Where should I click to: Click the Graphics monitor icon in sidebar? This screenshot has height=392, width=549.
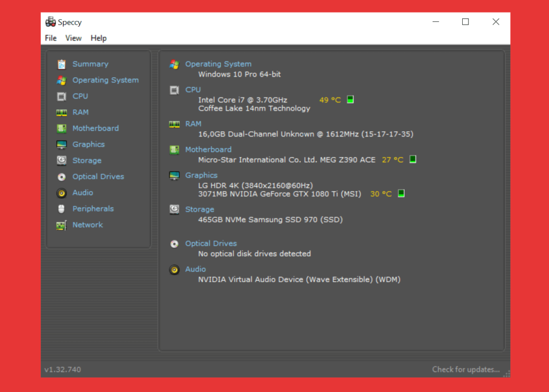(62, 145)
